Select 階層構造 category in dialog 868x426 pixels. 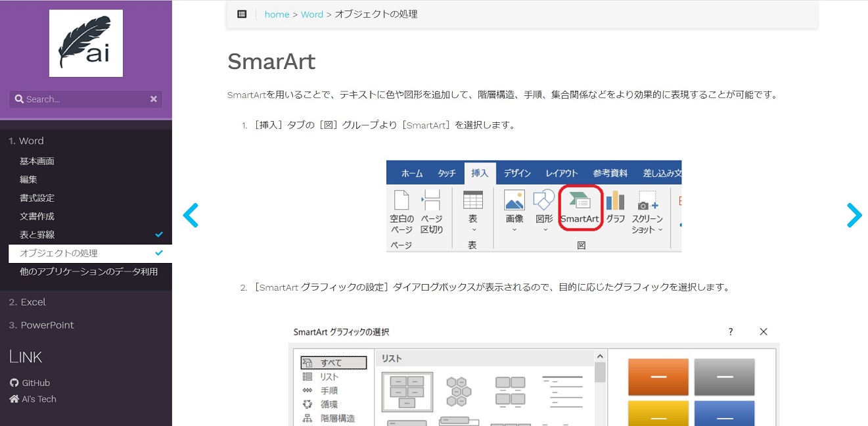coord(337,418)
